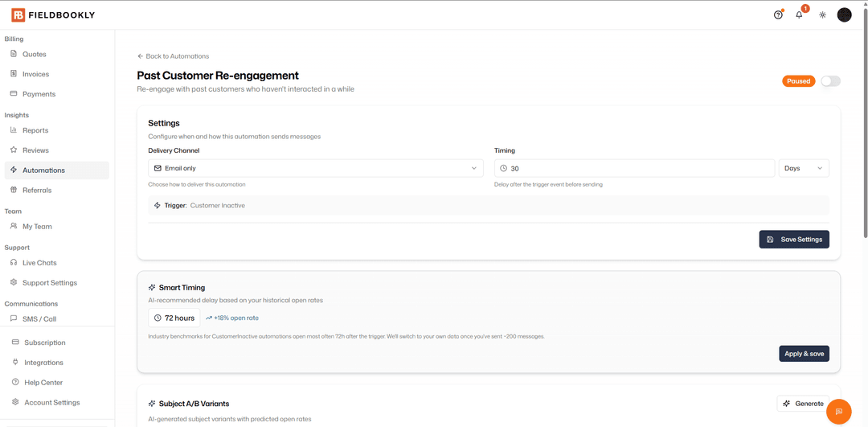Viewport: 868px width, 427px height.
Task: Open the notifications bell icon
Action: 799,15
